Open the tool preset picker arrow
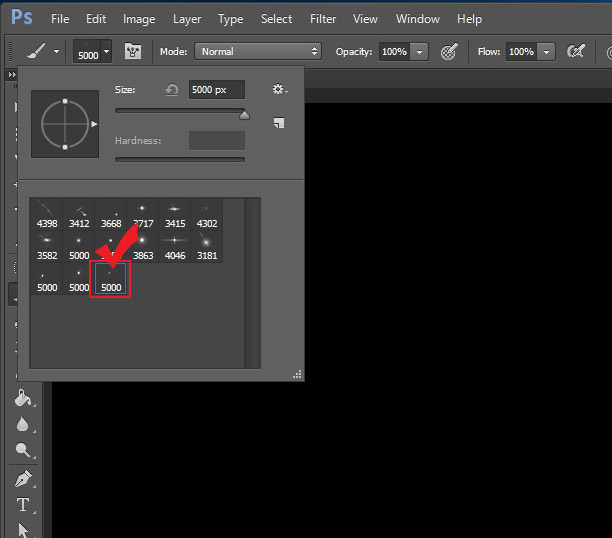Screen dimensions: 612x538 click(x=57, y=51)
